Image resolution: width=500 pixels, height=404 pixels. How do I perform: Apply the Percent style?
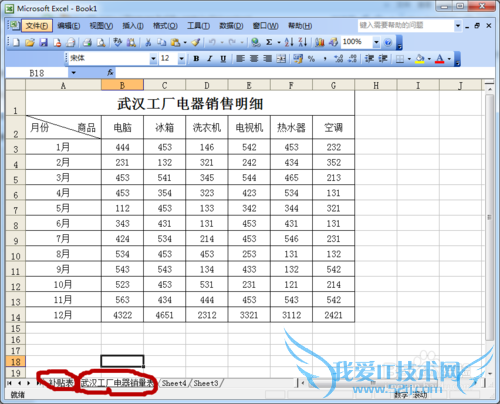point(311,59)
